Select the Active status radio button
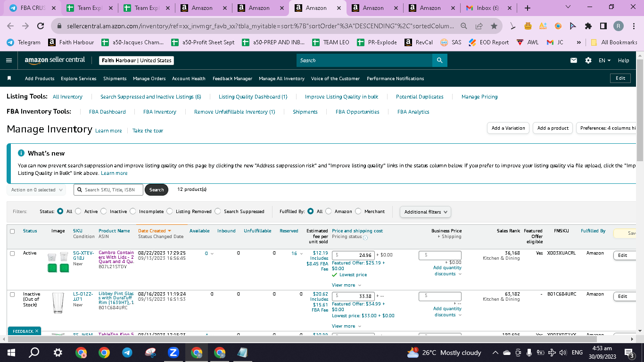This screenshot has width=644, height=362. [x=78, y=211]
